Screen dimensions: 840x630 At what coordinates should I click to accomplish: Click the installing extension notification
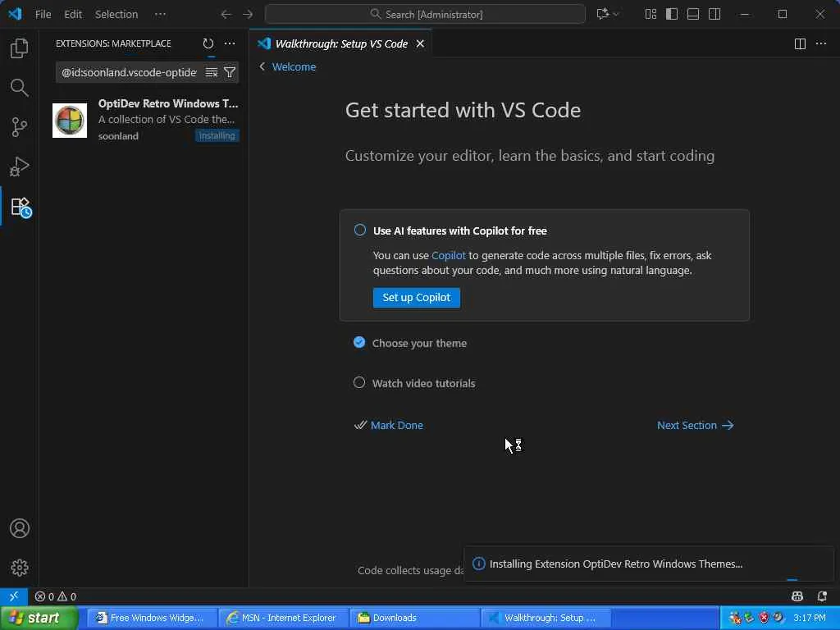648,564
